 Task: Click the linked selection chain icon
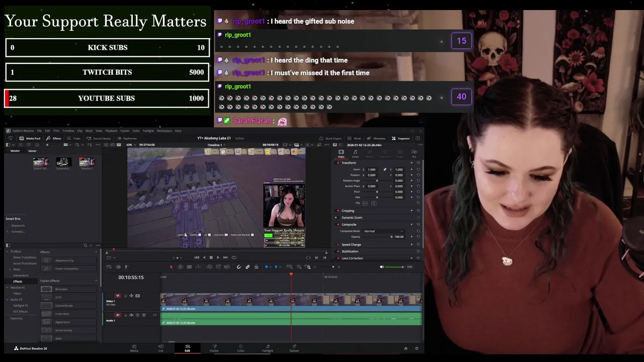248,267
